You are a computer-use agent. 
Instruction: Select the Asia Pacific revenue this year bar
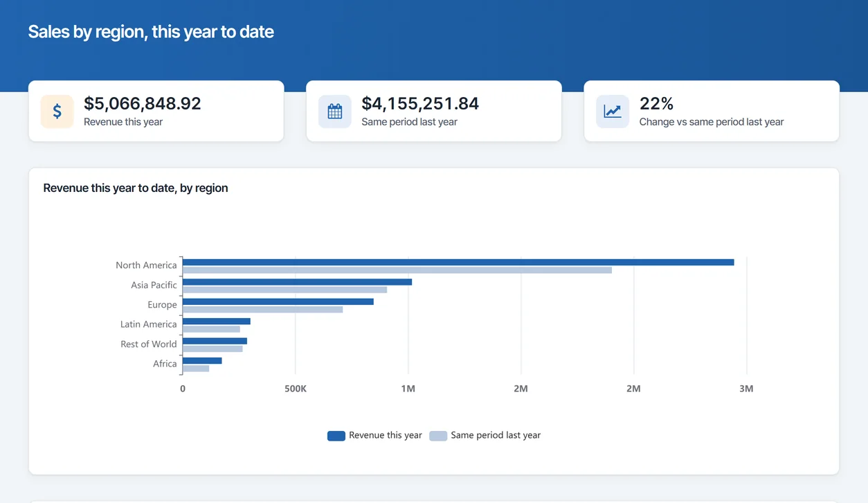click(x=297, y=282)
